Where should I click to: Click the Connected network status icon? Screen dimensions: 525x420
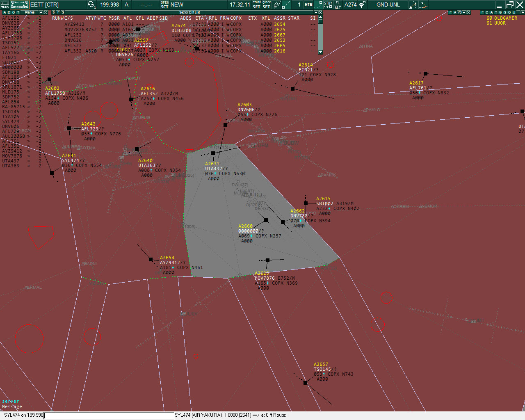[x=20, y=5]
